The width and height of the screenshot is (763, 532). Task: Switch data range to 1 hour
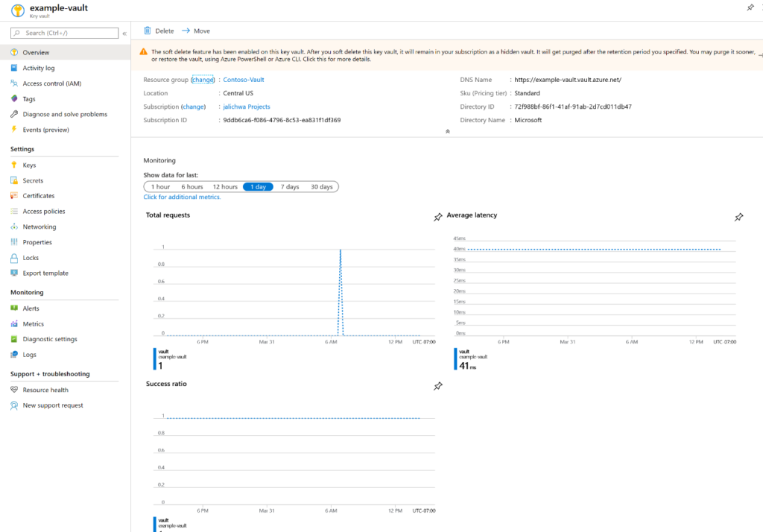[x=160, y=187]
